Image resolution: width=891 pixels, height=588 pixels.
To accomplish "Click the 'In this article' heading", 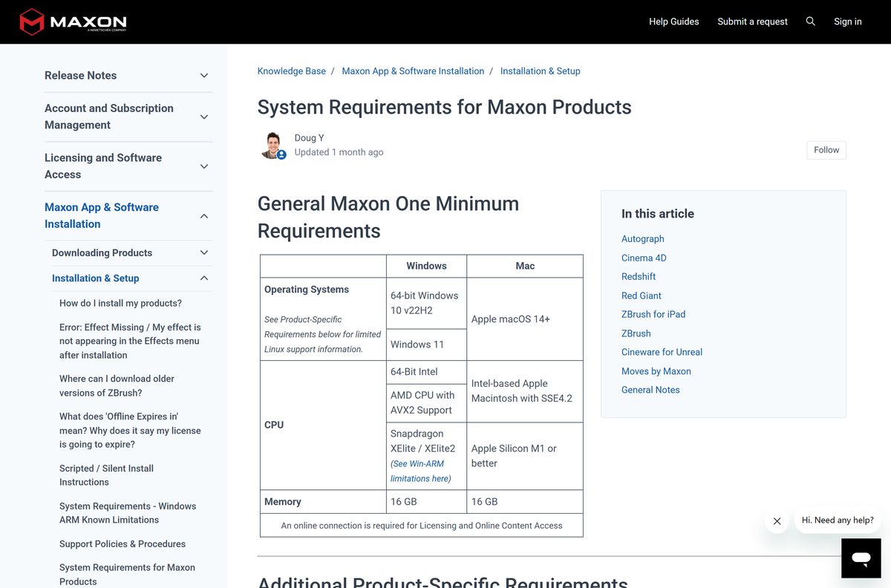I will [658, 214].
